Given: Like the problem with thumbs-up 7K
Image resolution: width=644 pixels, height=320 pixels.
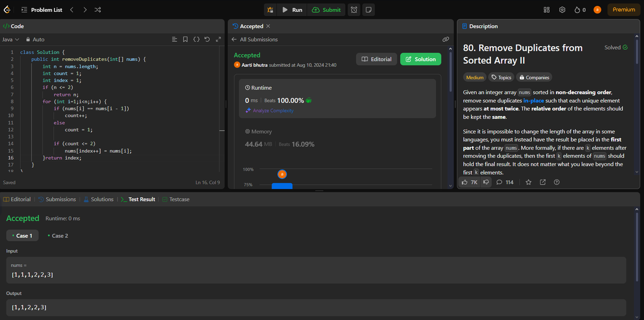Looking at the screenshot, I should (x=470, y=182).
